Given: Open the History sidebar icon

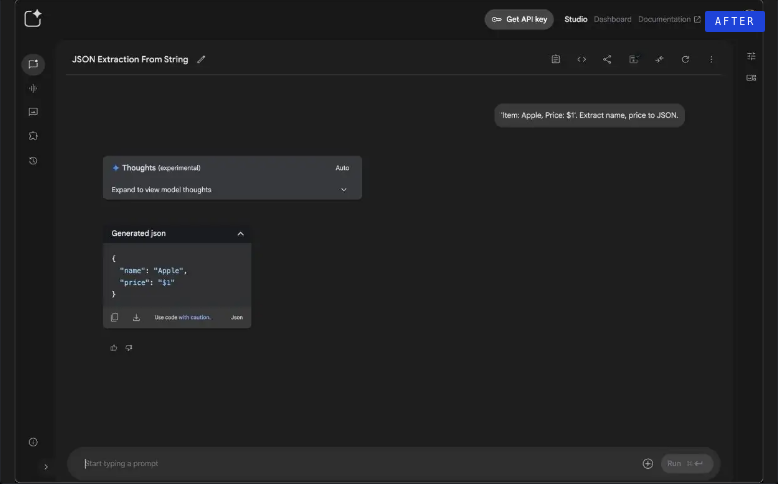Looking at the screenshot, I should click(x=33, y=161).
